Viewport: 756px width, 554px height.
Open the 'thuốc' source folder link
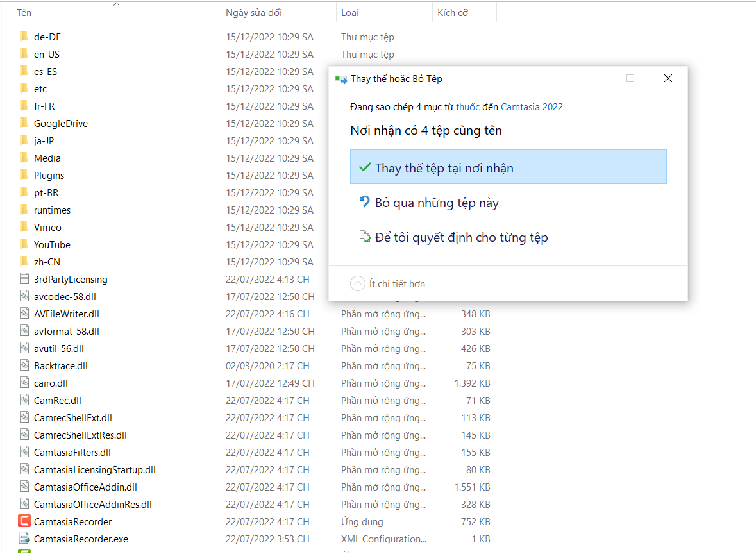[x=467, y=107]
